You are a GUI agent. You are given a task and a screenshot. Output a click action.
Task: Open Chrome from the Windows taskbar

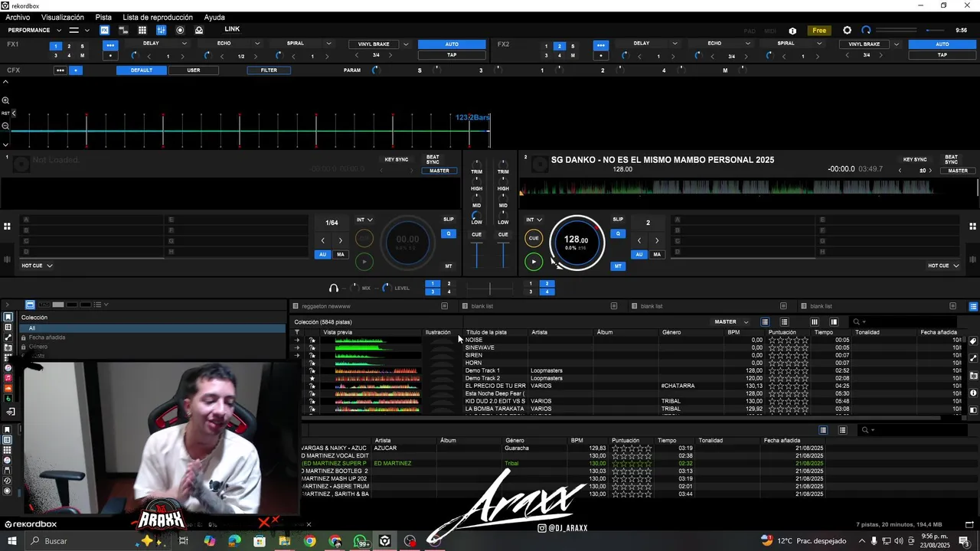[309, 541]
